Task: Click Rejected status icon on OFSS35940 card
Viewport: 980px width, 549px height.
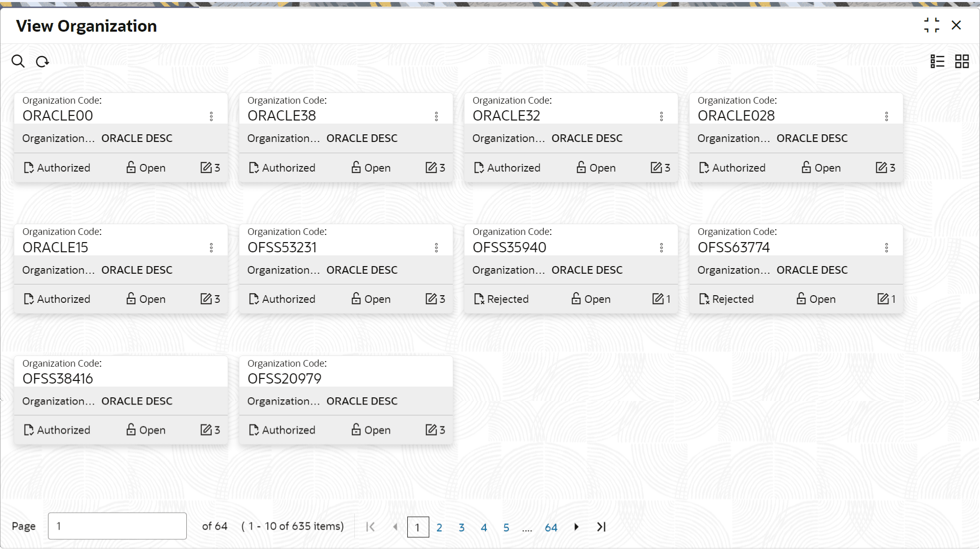Action: [x=479, y=299]
